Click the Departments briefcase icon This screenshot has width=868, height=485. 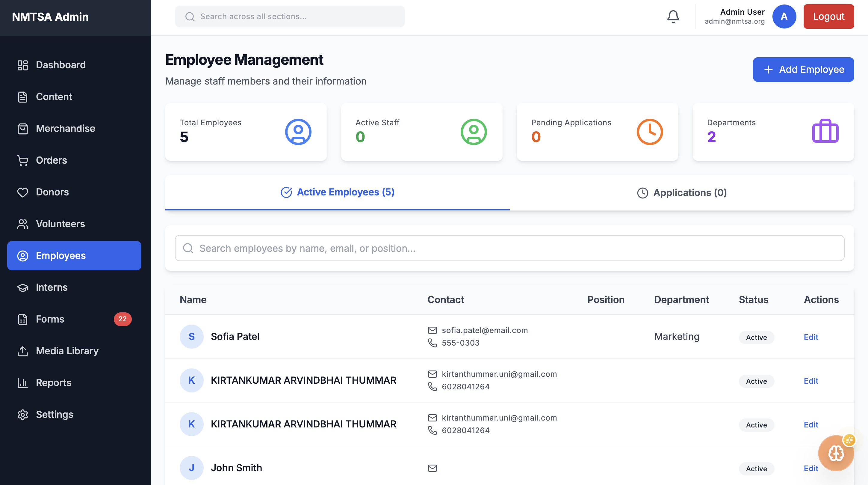(x=825, y=132)
